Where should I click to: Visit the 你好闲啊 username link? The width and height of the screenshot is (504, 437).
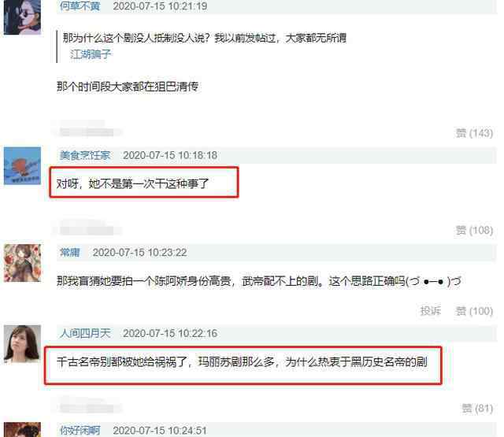tap(80, 430)
